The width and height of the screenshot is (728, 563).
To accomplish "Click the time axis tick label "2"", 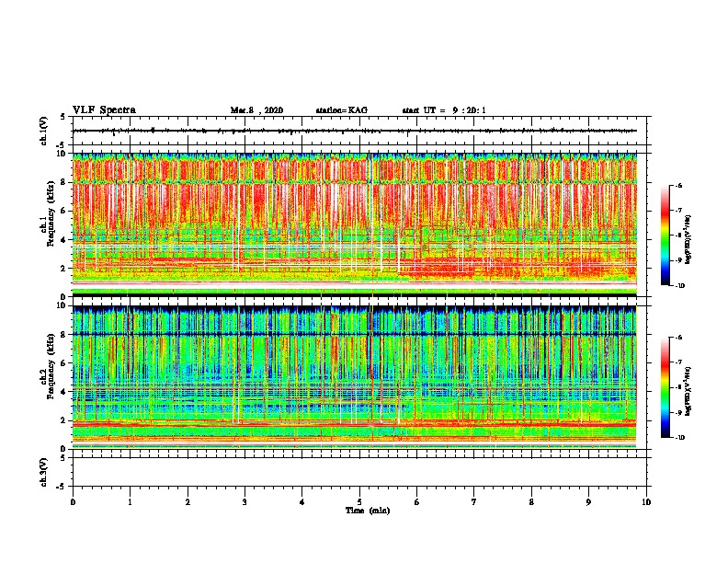I will click(188, 502).
